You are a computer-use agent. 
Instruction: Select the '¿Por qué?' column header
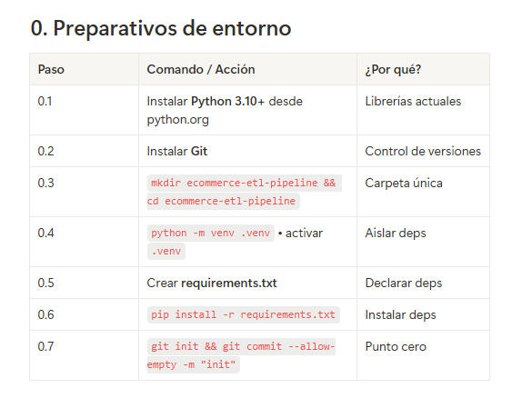(x=393, y=69)
